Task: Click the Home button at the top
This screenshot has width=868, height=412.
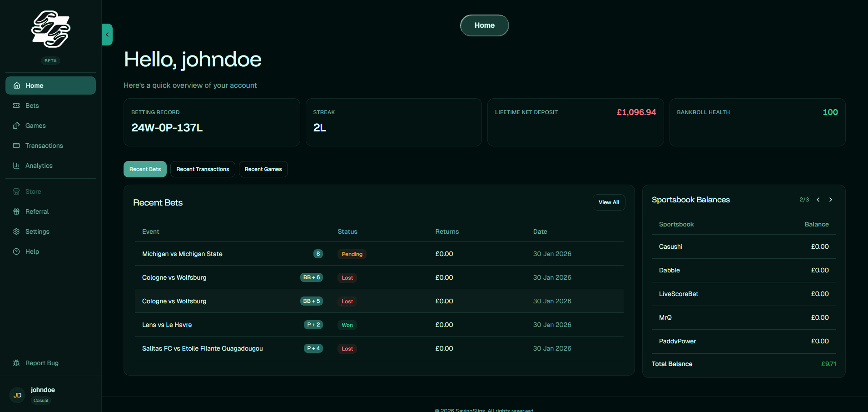Action: pyautogui.click(x=484, y=25)
